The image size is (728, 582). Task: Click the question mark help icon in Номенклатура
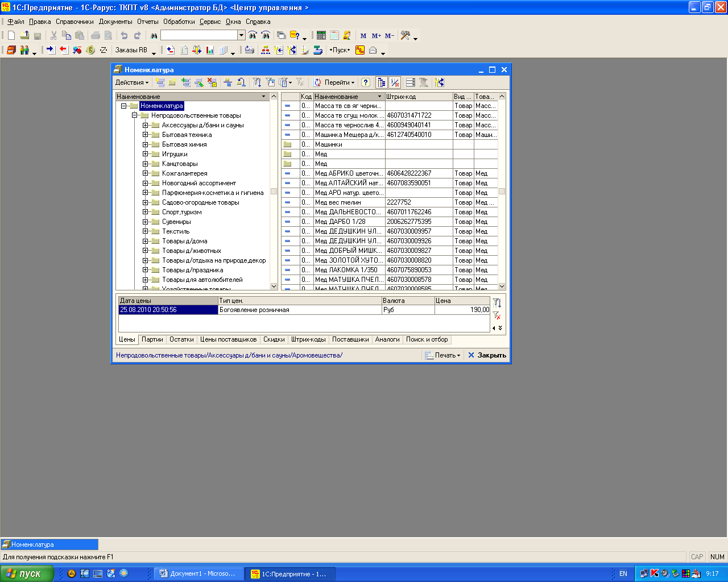click(x=366, y=82)
